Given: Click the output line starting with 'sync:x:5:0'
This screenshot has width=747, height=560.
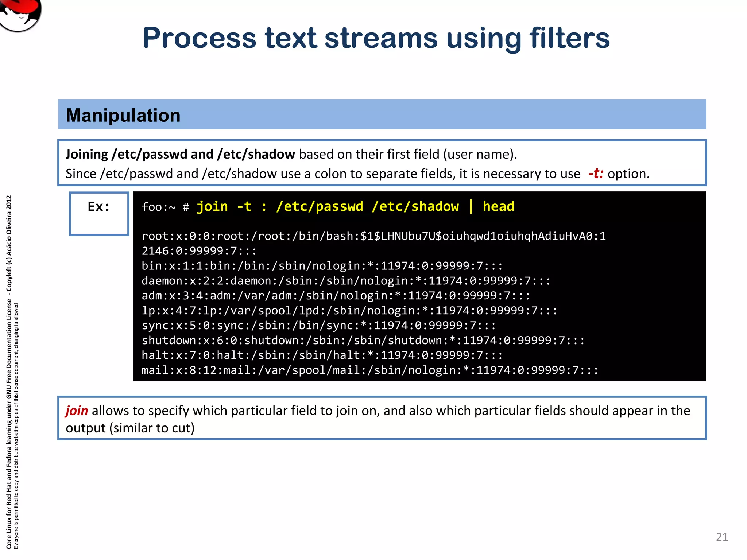Looking at the screenshot, I should pyautogui.click(x=318, y=326).
